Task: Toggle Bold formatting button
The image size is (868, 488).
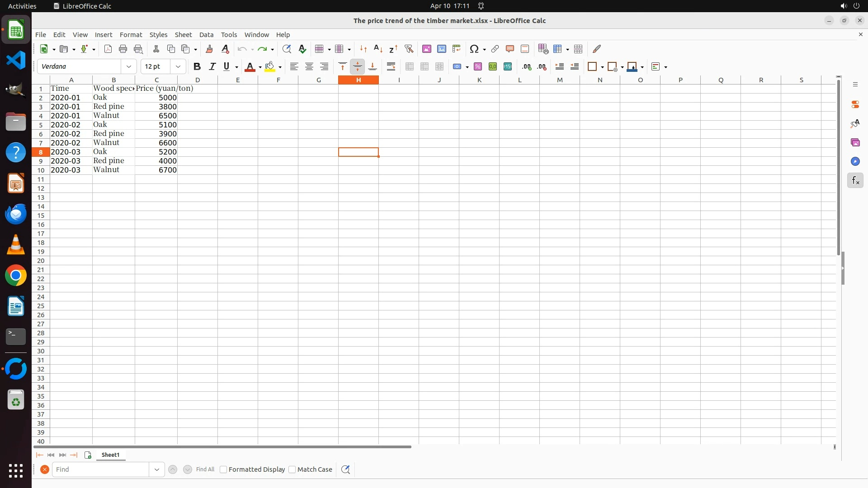Action: tap(197, 66)
